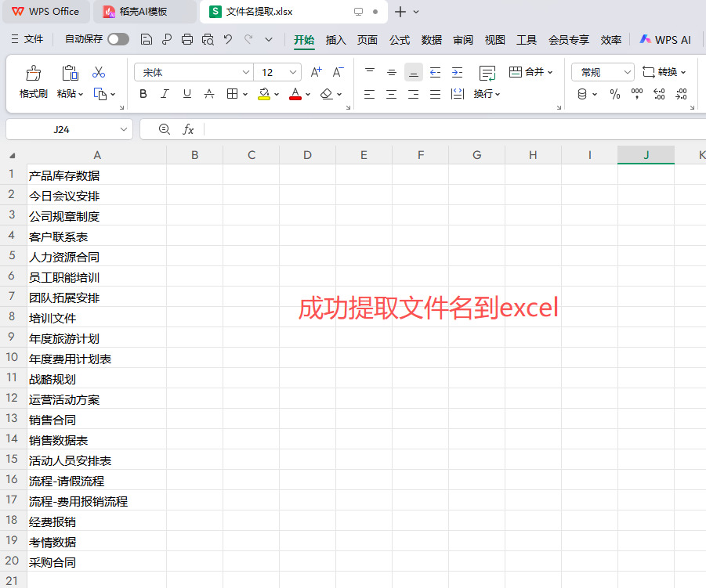Align text right
The height and width of the screenshot is (588, 706).
pos(413,94)
